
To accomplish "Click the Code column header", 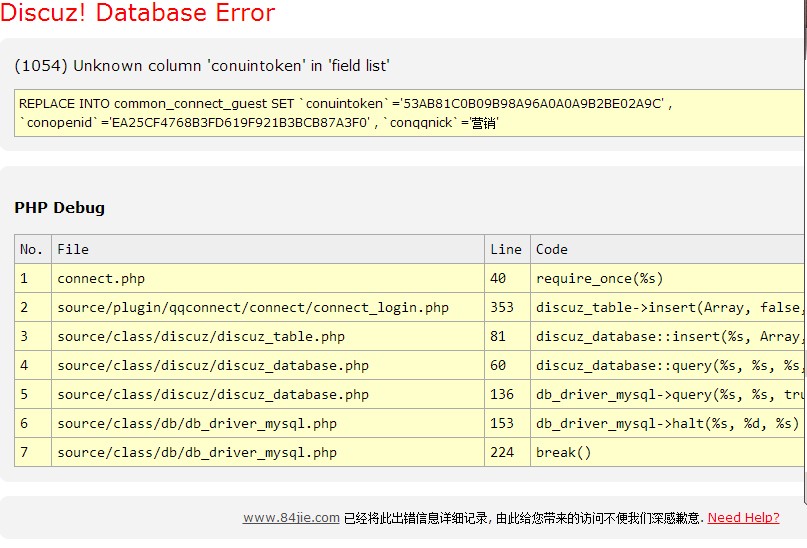I will coord(668,250).
